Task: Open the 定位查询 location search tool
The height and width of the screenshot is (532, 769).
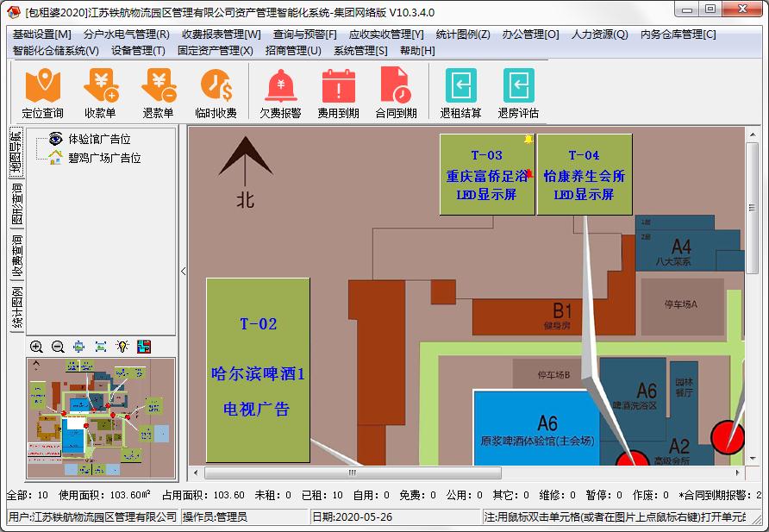Action: pyautogui.click(x=42, y=94)
